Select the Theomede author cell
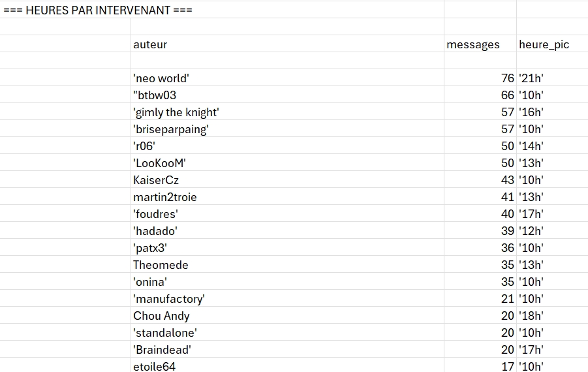 click(x=161, y=265)
